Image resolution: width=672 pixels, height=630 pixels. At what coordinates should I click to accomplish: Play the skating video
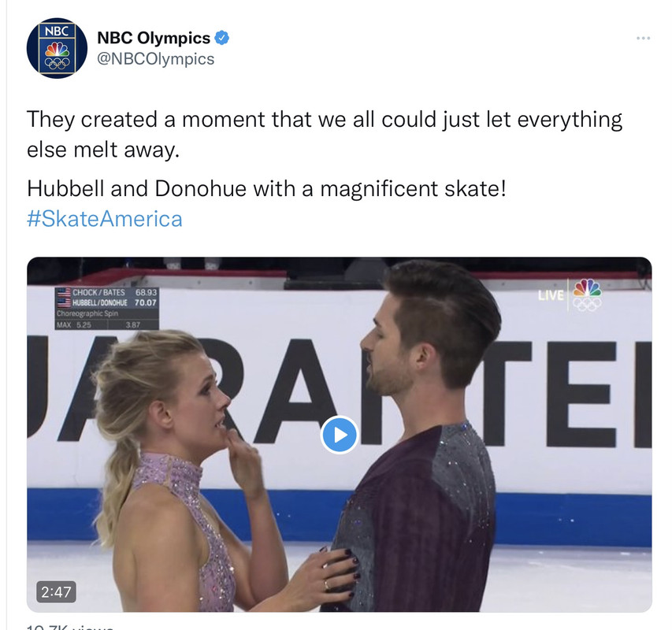(x=340, y=435)
